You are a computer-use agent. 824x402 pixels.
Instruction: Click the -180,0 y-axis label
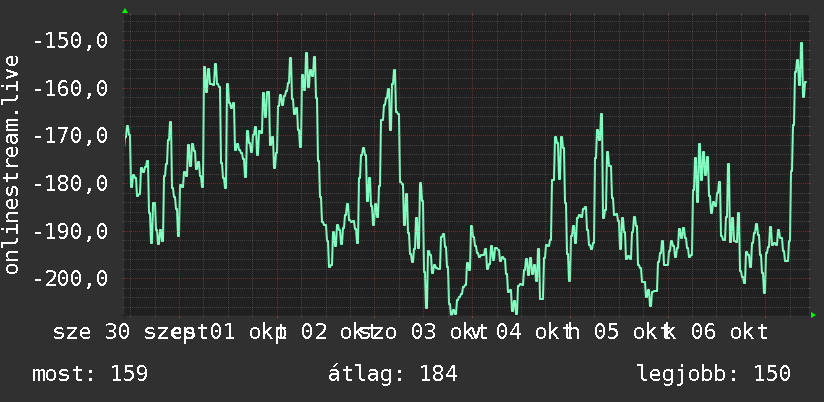[x=70, y=183]
